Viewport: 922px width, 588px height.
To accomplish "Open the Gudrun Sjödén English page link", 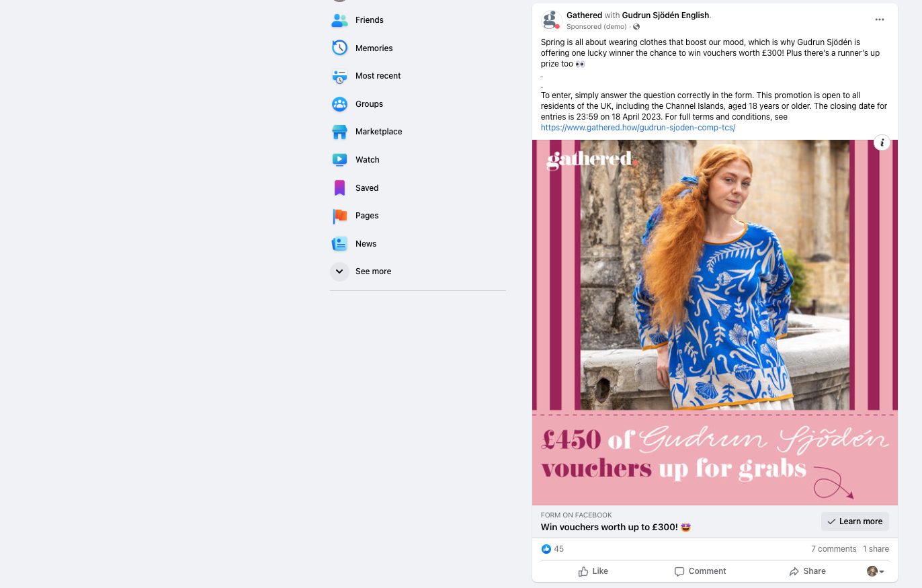I will click(666, 15).
